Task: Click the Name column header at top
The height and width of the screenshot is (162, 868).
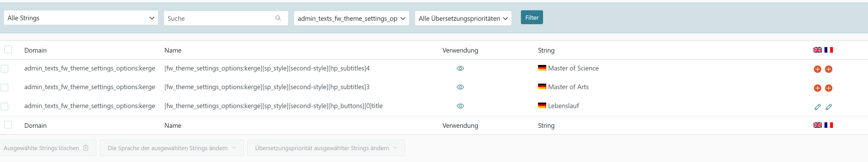Action: (173, 50)
